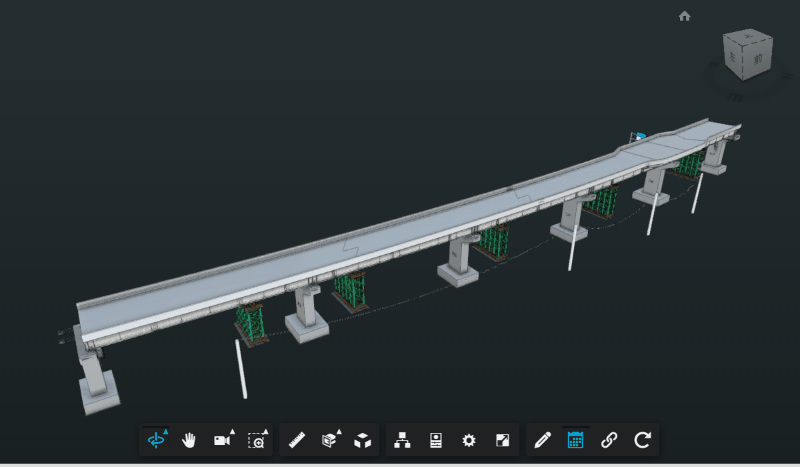The height and width of the screenshot is (467, 800).
Task: Select the Measure ruler tool
Action: pyautogui.click(x=297, y=439)
